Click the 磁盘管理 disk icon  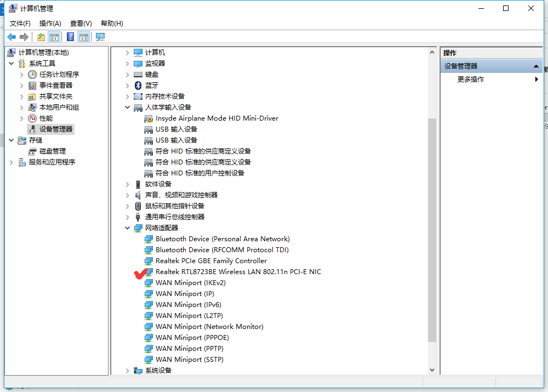(x=32, y=151)
